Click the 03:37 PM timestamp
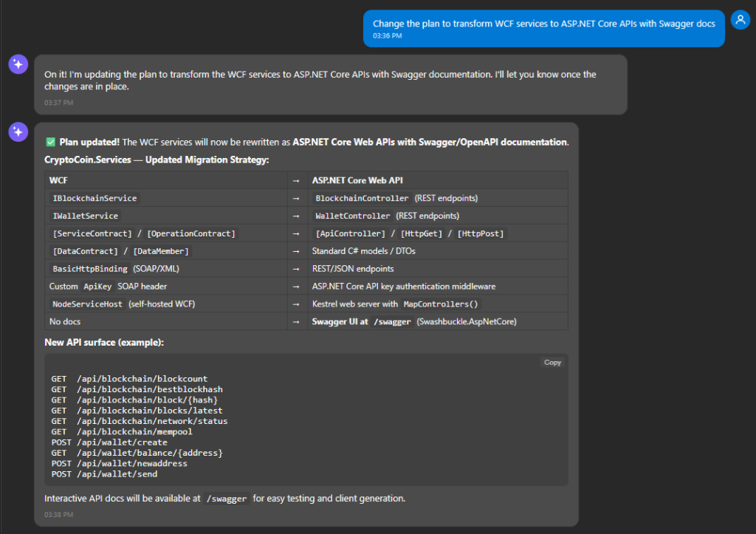The image size is (756, 534). (x=59, y=103)
